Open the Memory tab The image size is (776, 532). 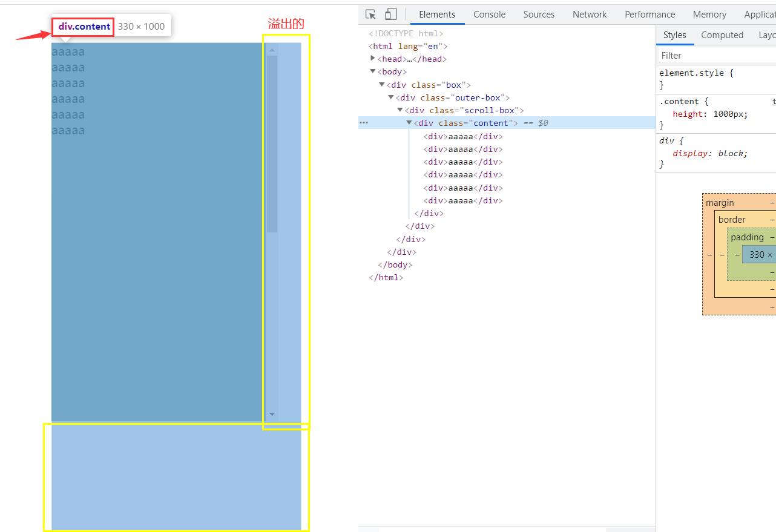tap(709, 14)
